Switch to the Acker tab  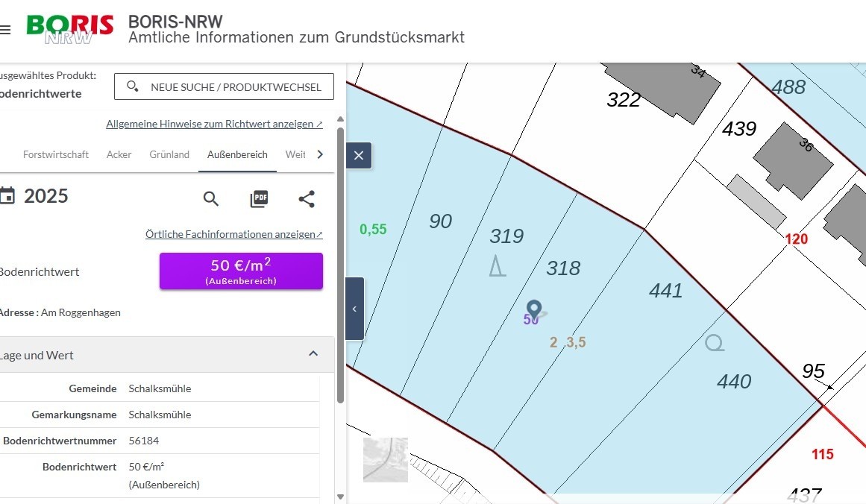click(119, 154)
